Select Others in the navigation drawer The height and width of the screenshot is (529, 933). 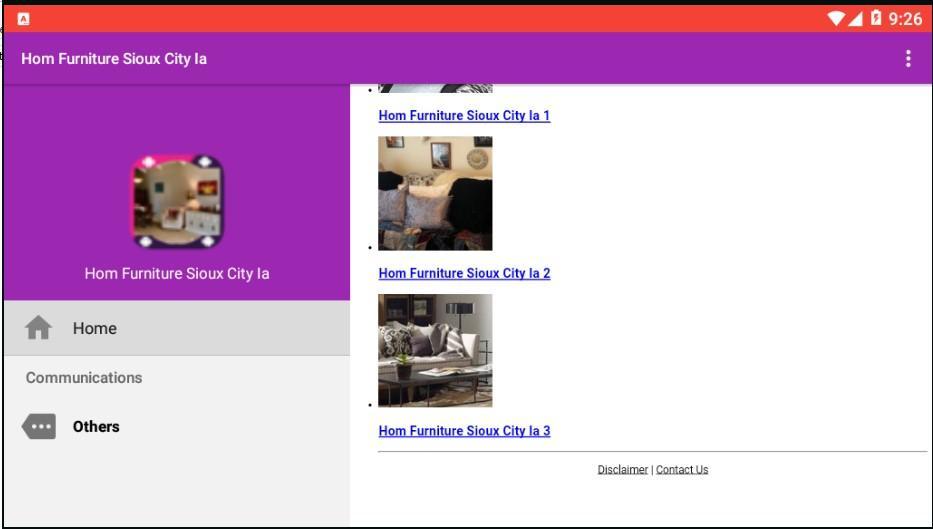coord(177,427)
